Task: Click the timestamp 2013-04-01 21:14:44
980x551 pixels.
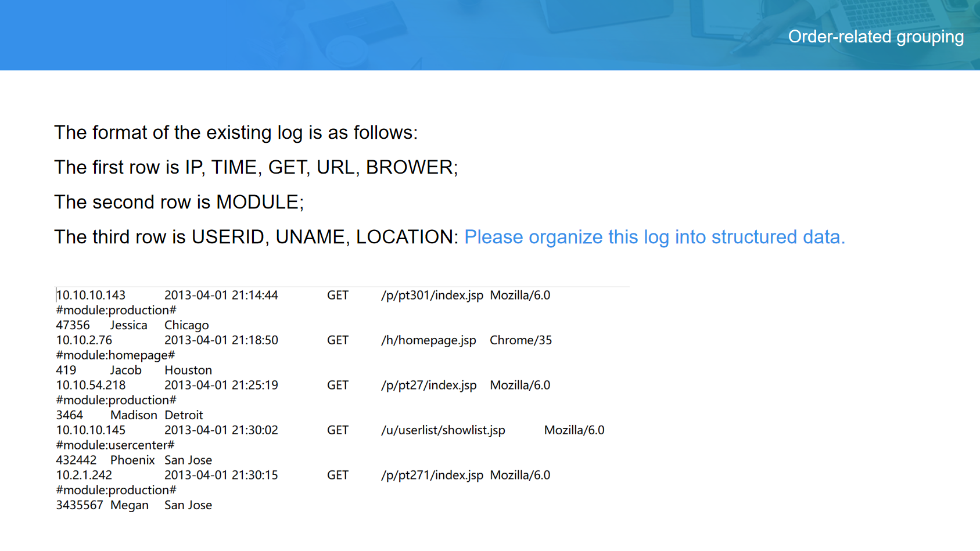Action: (221, 295)
